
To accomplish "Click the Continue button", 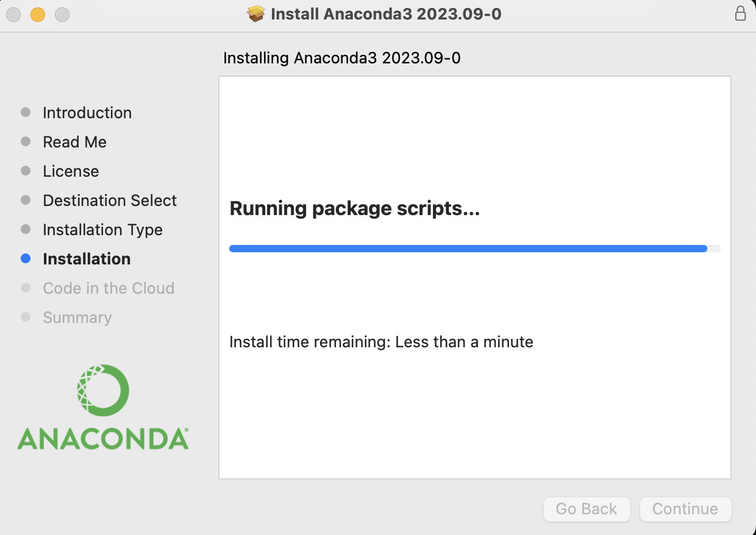I will (x=685, y=509).
